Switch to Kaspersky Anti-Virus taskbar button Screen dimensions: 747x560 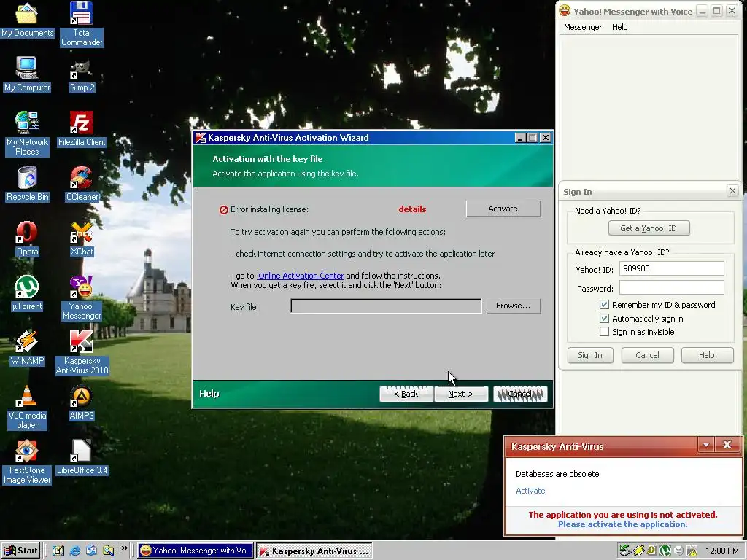[x=314, y=551]
